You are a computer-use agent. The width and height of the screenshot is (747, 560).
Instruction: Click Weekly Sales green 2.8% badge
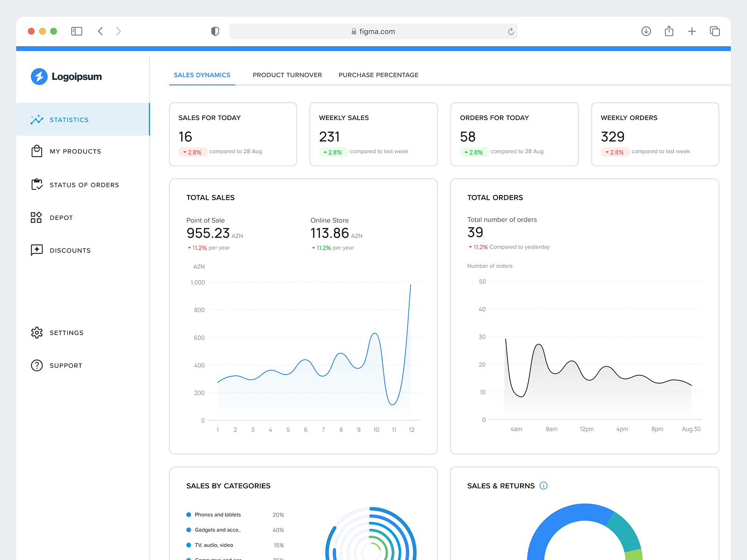pyautogui.click(x=333, y=152)
